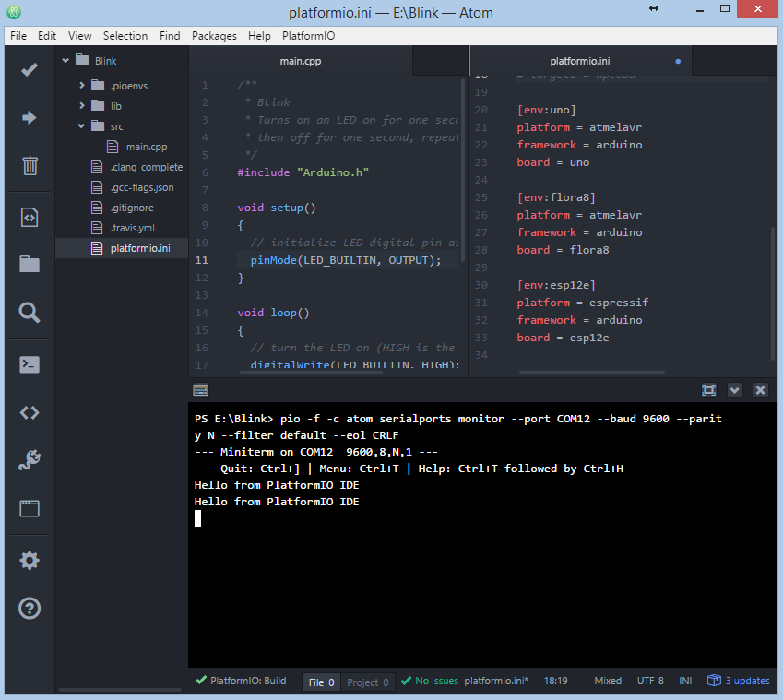Click the Atom logo in title bar
This screenshot has width=783, height=700.
coord(14,12)
